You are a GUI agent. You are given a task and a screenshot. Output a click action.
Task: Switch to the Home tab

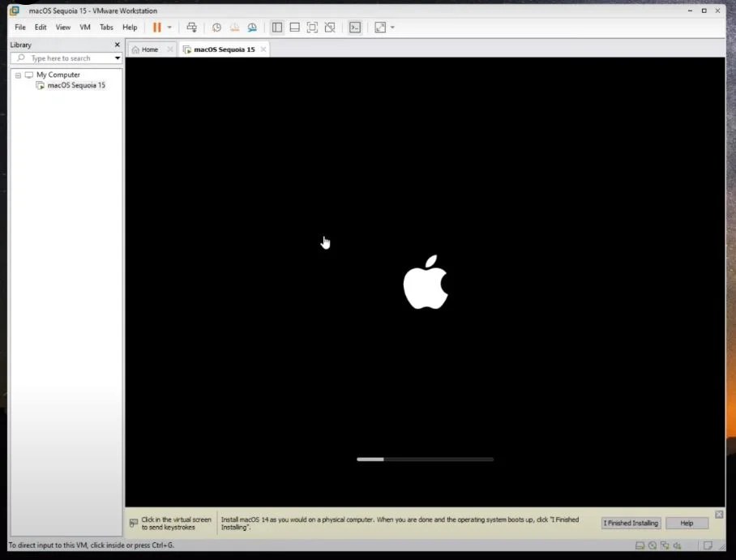(x=150, y=49)
